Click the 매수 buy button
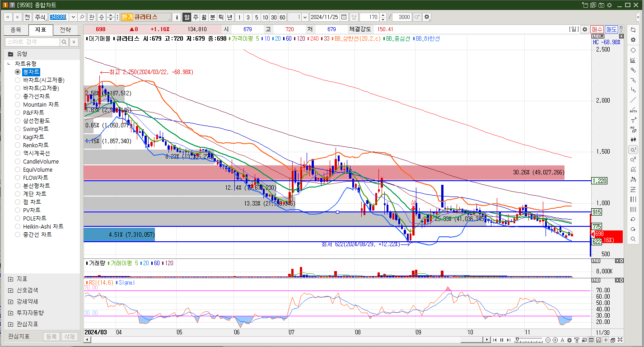The height and width of the screenshot is (347, 644). point(597,29)
